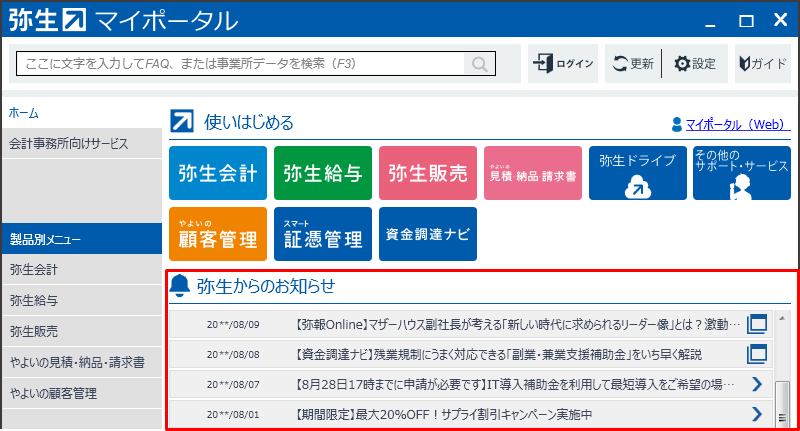Click the 使いはじめる arrow logo icon
The image size is (800, 431).
pyautogui.click(x=182, y=121)
